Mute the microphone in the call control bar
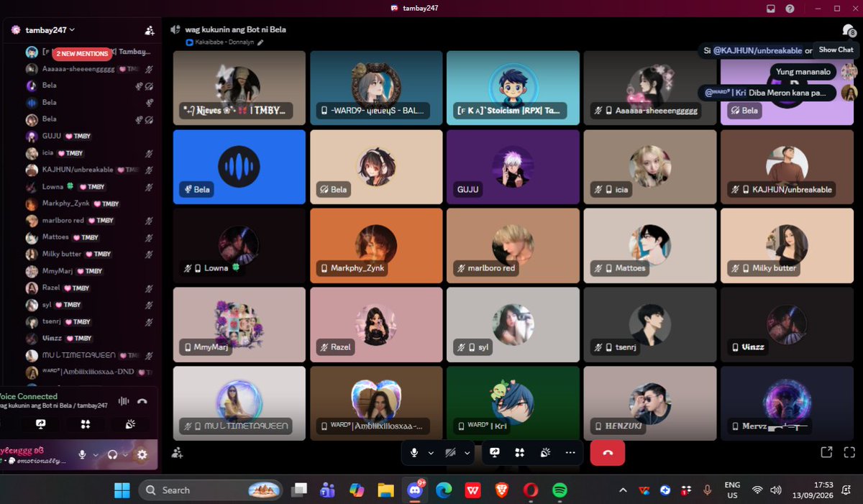The image size is (863, 504). pyautogui.click(x=414, y=452)
